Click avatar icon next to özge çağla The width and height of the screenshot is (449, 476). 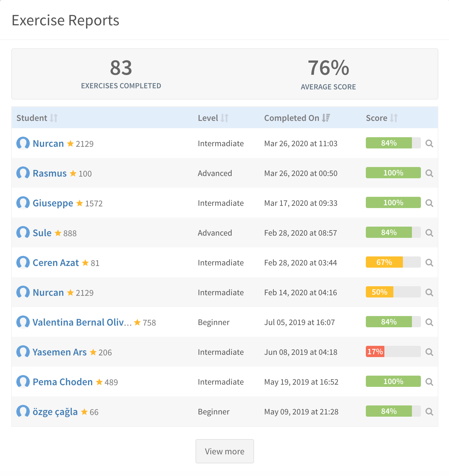click(x=23, y=412)
